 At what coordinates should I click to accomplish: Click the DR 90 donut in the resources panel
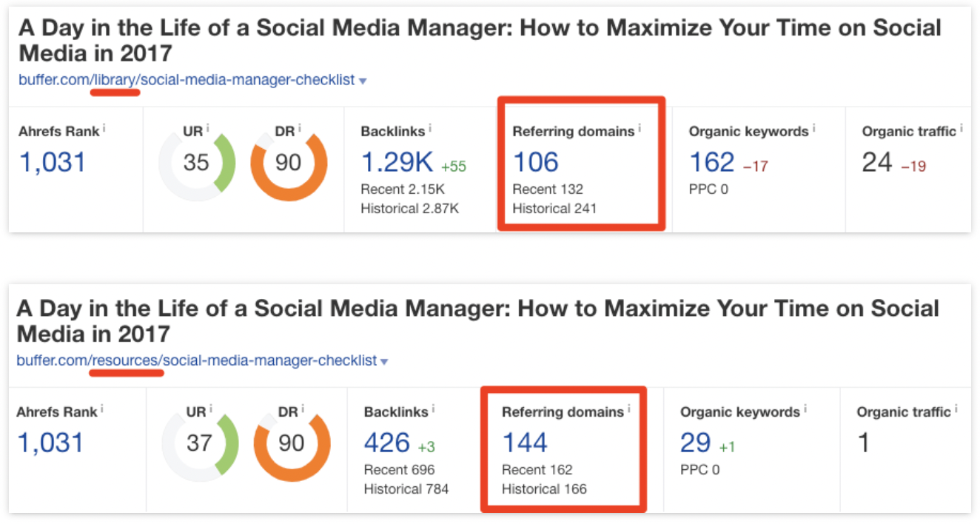tap(292, 443)
